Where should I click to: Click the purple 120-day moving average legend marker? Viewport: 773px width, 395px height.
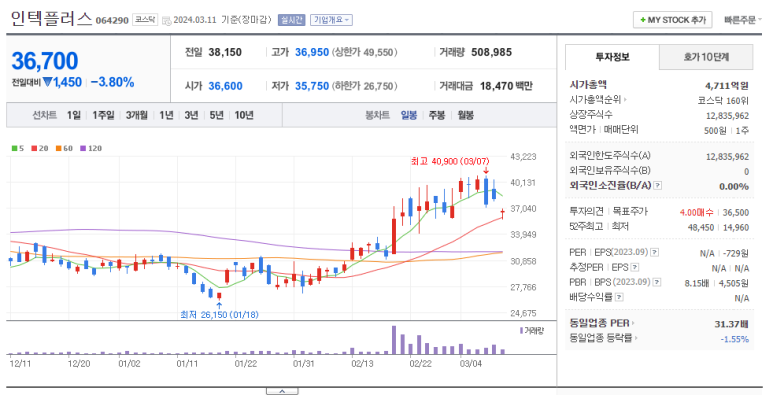click(x=83, y=148)
